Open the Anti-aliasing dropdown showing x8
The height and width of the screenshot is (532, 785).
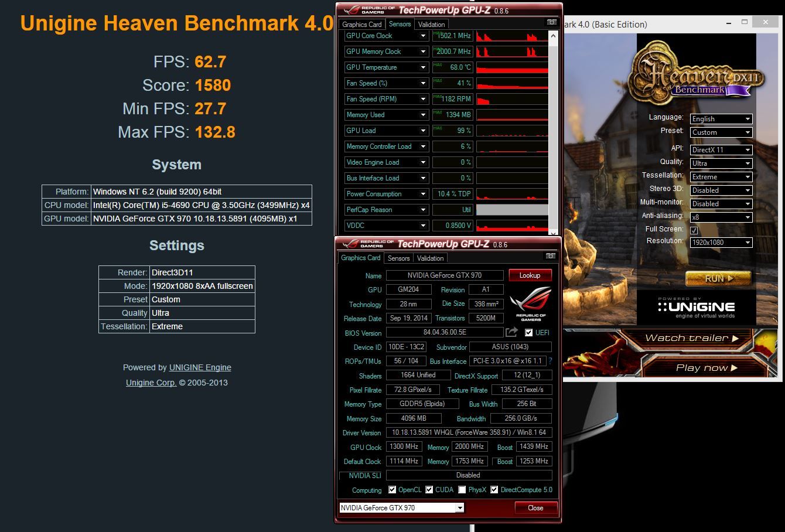point(721,217)
